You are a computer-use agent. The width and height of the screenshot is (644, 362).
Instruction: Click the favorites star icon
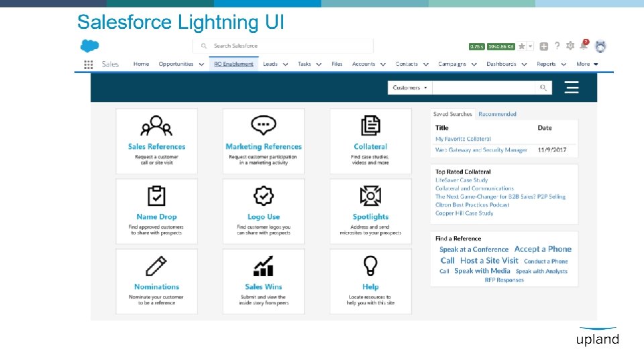(522, 46)
